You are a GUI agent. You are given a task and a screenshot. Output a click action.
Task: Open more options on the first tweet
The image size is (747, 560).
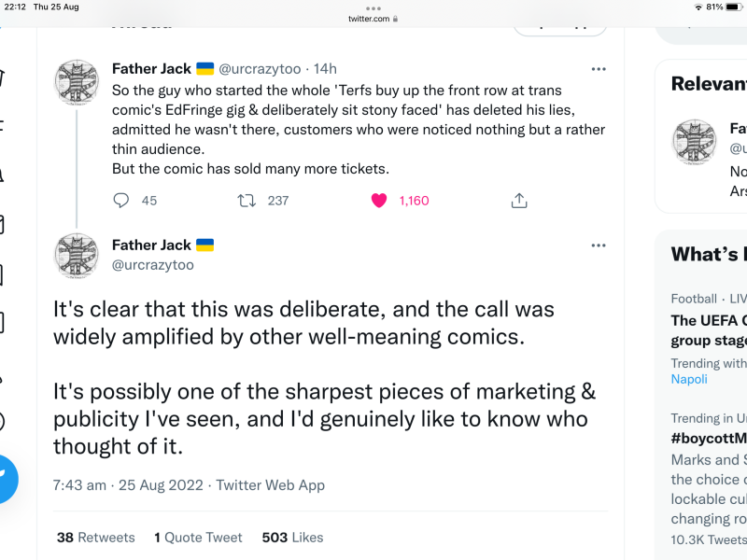[599, 69]
